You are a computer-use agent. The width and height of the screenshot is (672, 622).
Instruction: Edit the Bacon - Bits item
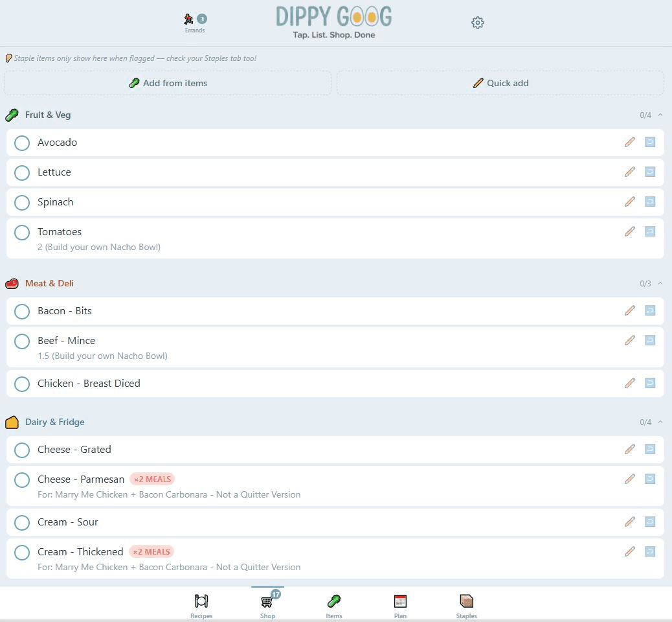pyautogui.click(x=630, y=310)
